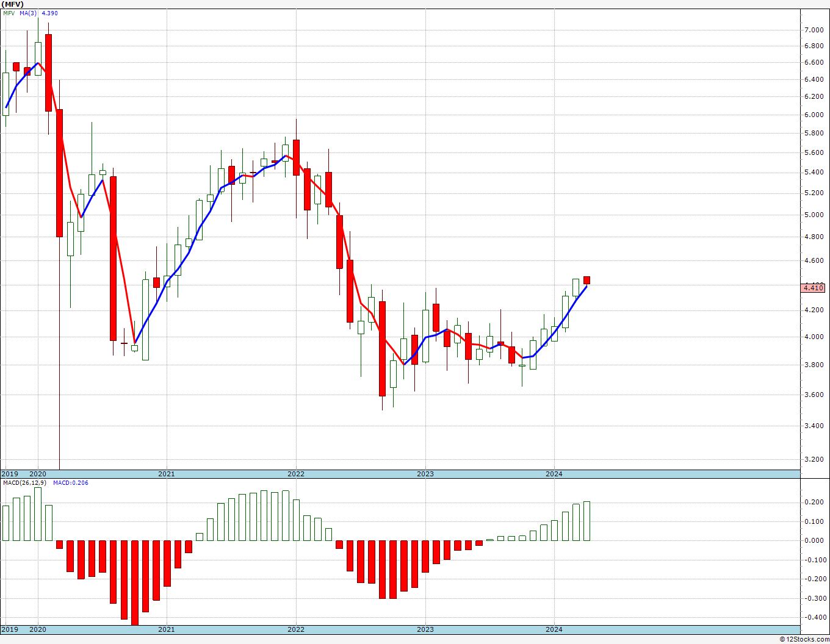Click the 5.200 price axis label

coord(813,193)
